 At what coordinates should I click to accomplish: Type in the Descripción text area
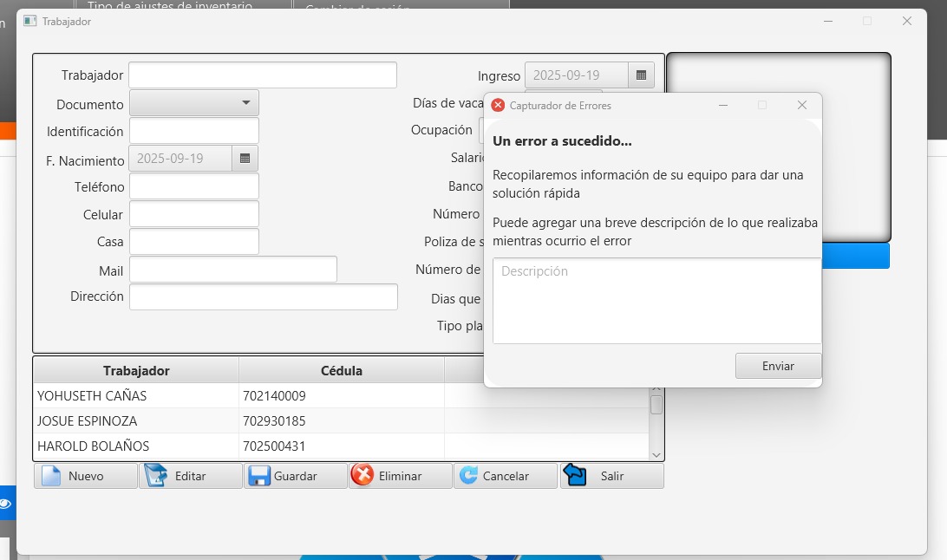coord(656,300)
